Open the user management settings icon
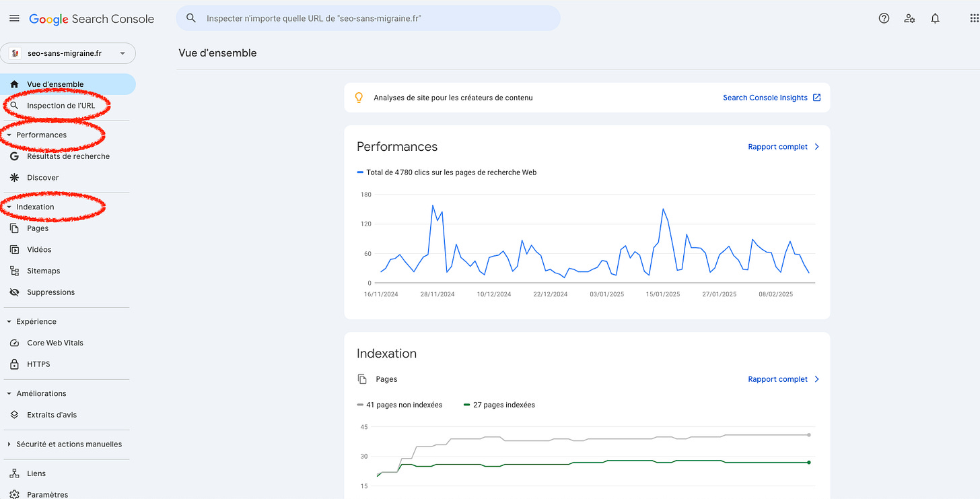Viewport: 980px width, 499px height. click(910, 19)
